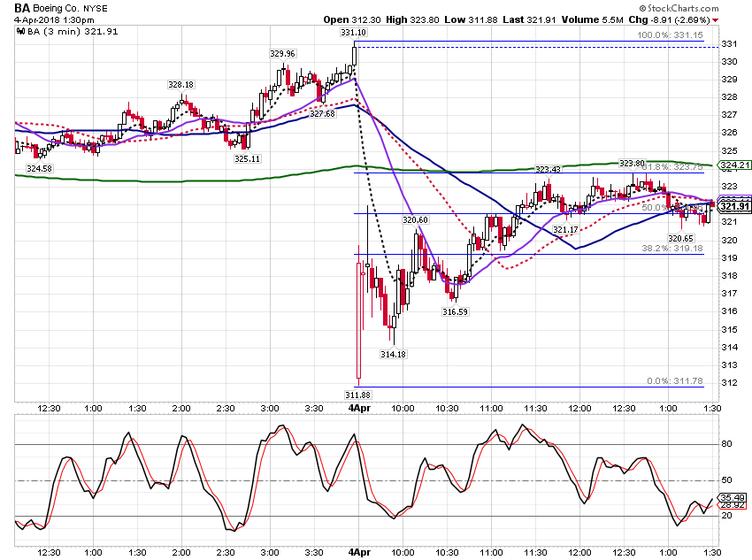Click the Last 321.91 value in the header
Viewport: 752px width, 560px height.
(529, 19)
